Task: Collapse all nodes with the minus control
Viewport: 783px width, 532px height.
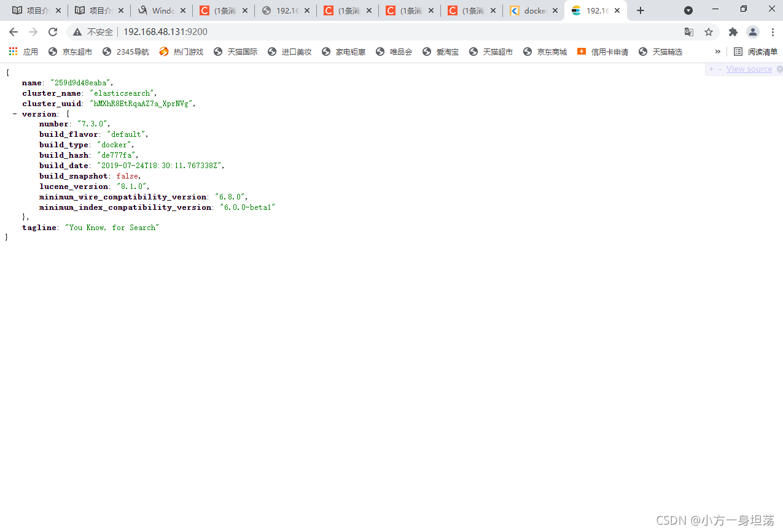Action: click(720, 69)
